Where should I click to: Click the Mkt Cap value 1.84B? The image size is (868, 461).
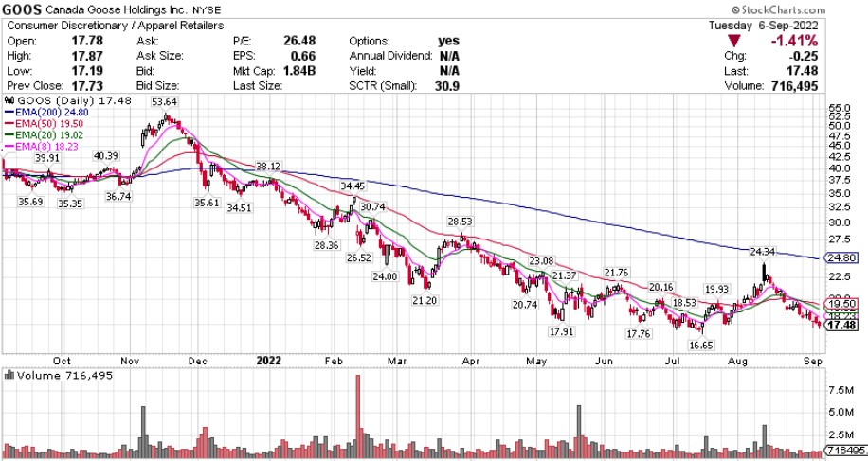pos(299,71)
